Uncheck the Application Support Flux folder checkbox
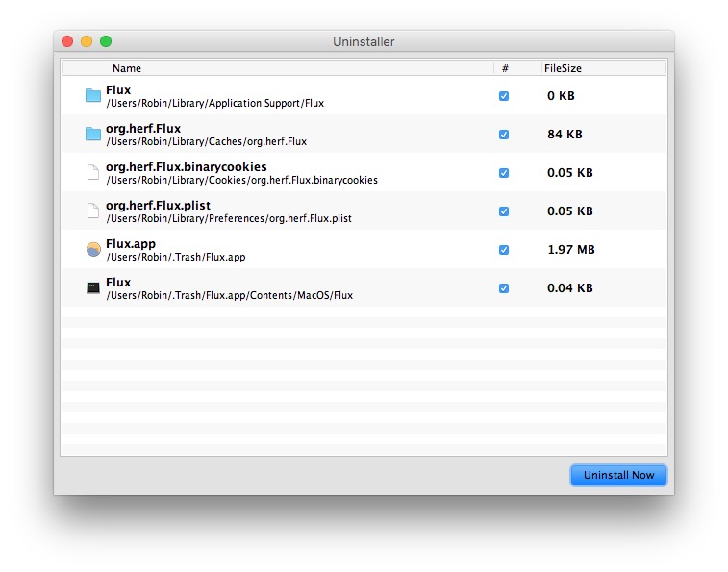Viewport: 728px width, 572px height. pyautogui.click(x=504, y=96)
